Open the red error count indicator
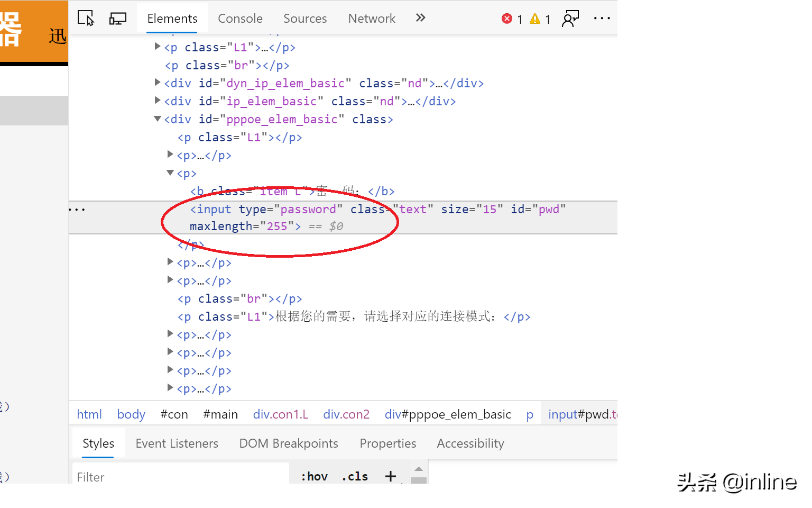 point(512,19)
